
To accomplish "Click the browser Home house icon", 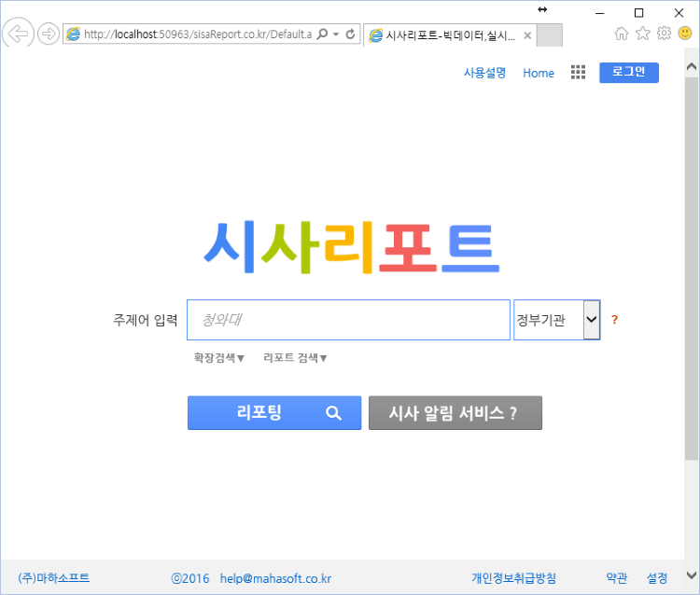I will (622, 34).
